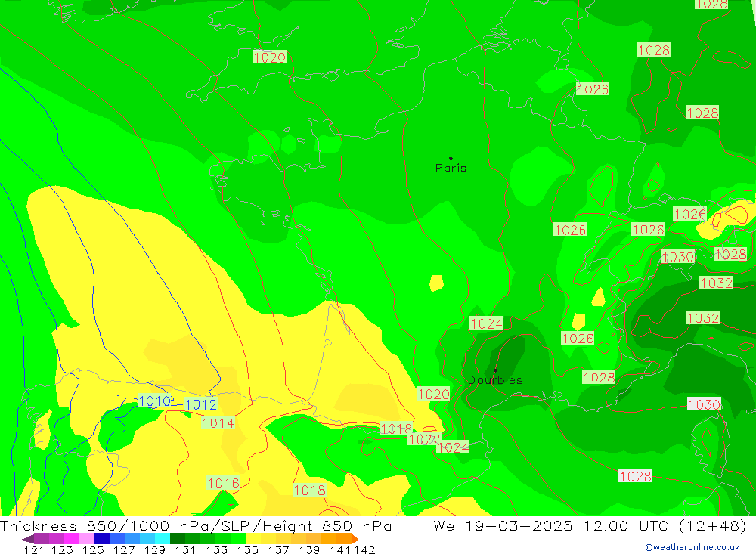756x554 pixels.
Task: Click the date text 'We 19-03-2025 12:00 UTC (12+48)'
Action: (590, 525)
